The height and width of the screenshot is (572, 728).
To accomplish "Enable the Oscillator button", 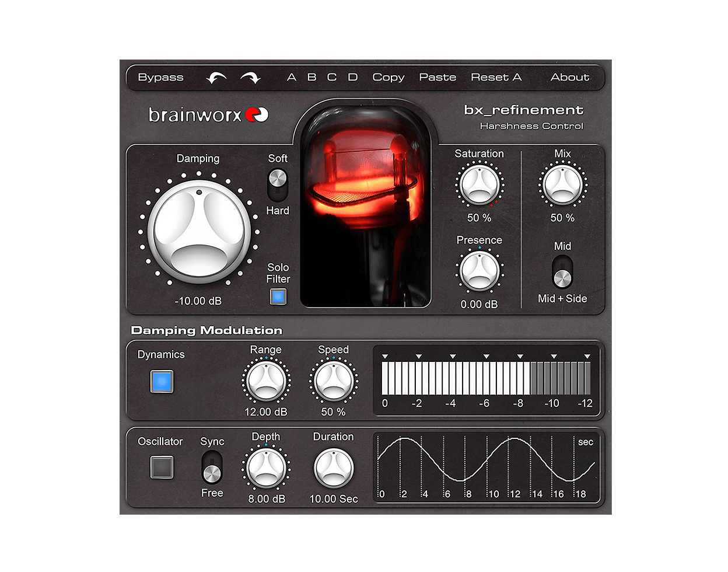I will pos(162,467).
